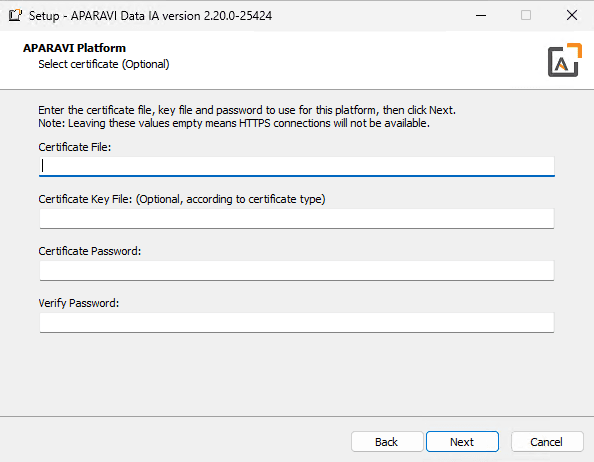Go to the previous step with Back
The image size is (594, 462).
click(x=387, y=442)
